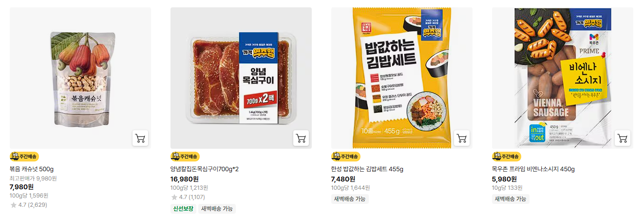Open the 밥값하는 김밥세트 product image

coord(402,78)
